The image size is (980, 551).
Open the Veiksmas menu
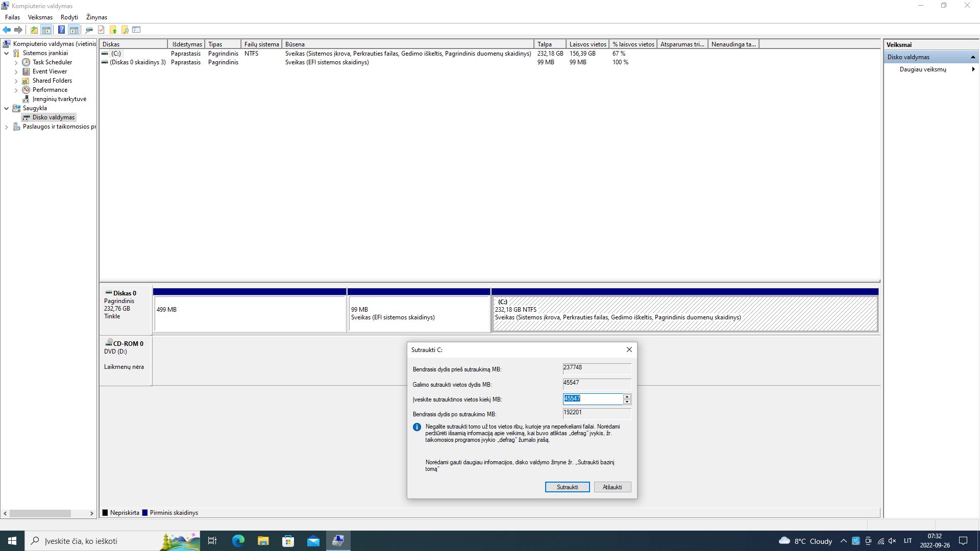pyautogui.click(x=40, y=17)
